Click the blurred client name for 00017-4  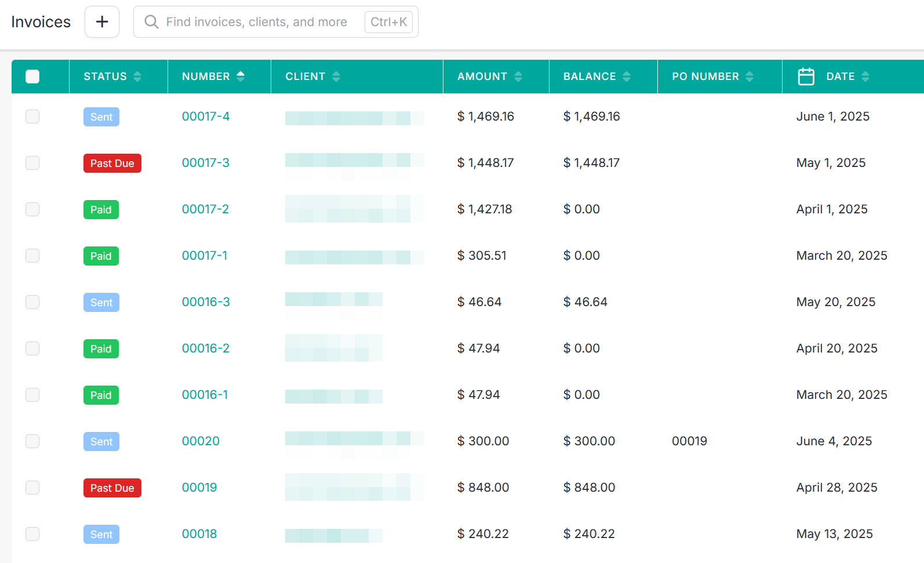click(354, 118)
